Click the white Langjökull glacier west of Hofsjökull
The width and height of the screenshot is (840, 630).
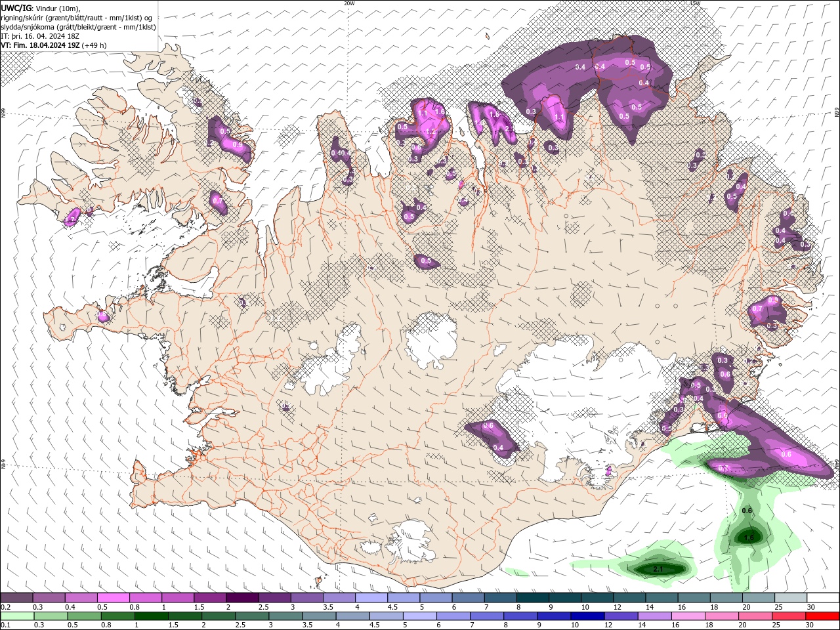pos(328,361)
